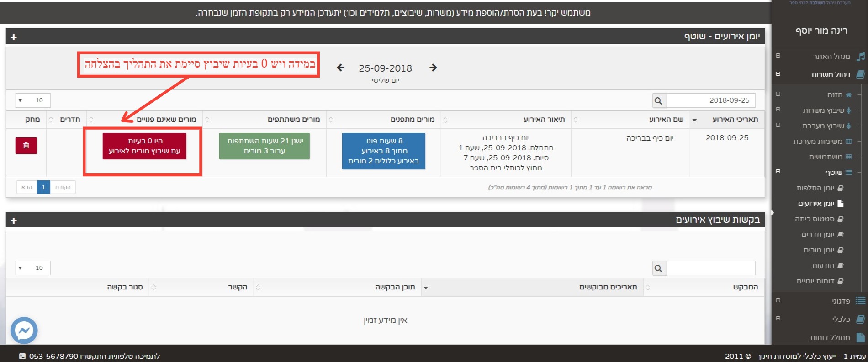Click the plus icon on יומן אירועים - שוטף header
868x362 pixels.
14,37
